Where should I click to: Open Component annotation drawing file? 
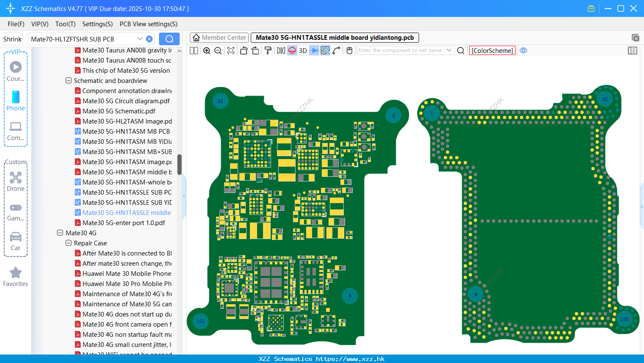point(127,91)
